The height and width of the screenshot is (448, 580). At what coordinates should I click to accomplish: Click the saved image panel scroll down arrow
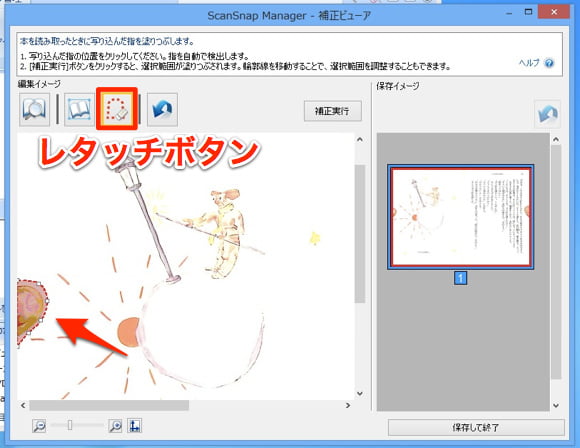click(556, 405)
